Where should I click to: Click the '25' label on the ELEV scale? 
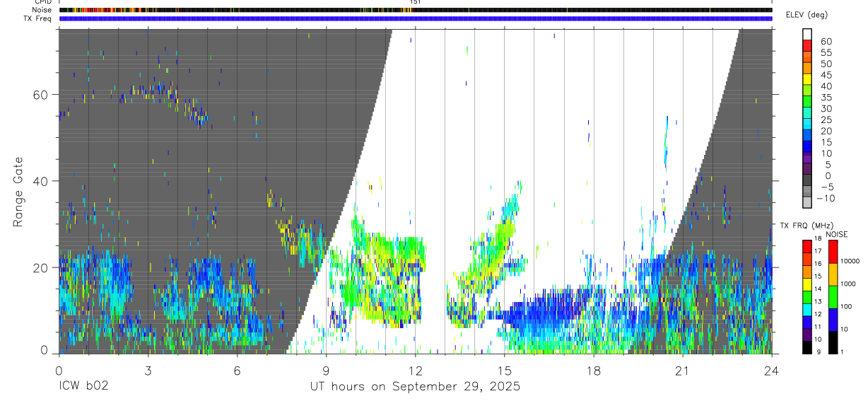click(x=826, y=120)
